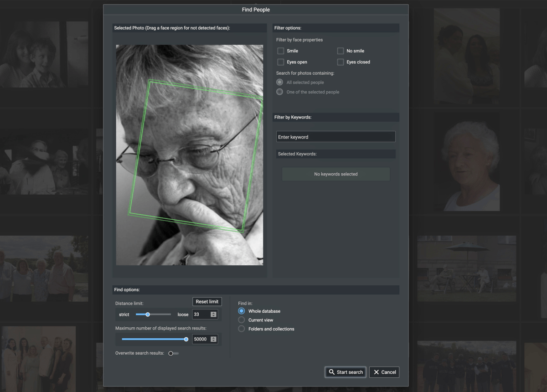547x392 pixels.
Task: Click the down arrow beside the 50000 value
Action: click(214, 340)
